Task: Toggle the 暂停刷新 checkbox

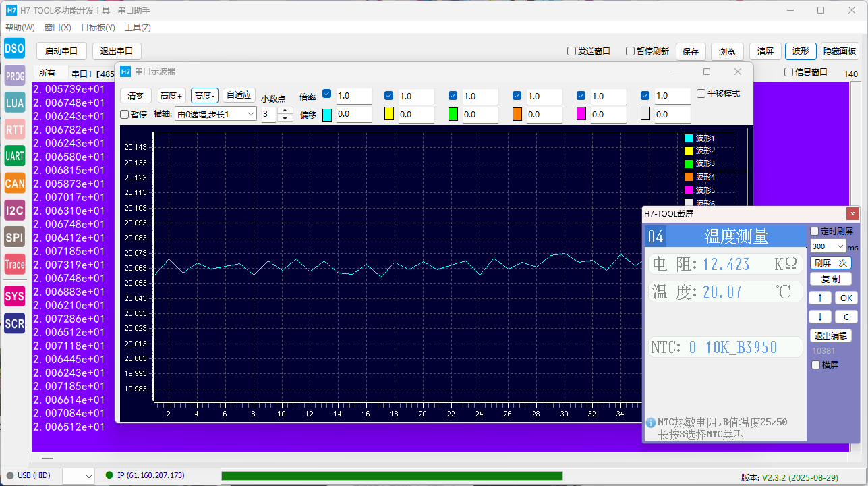Action: [x=631, y=51]
